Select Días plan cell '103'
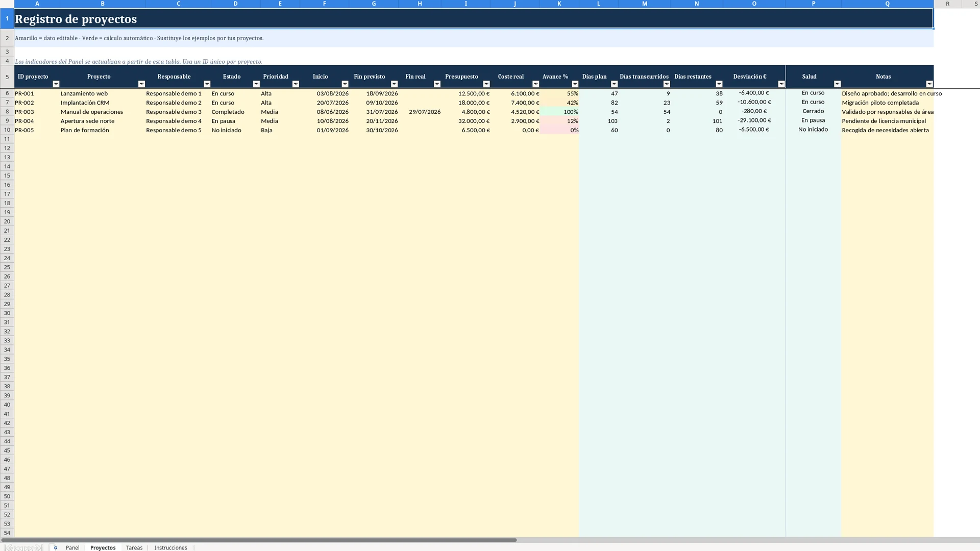 coord(599,121)
